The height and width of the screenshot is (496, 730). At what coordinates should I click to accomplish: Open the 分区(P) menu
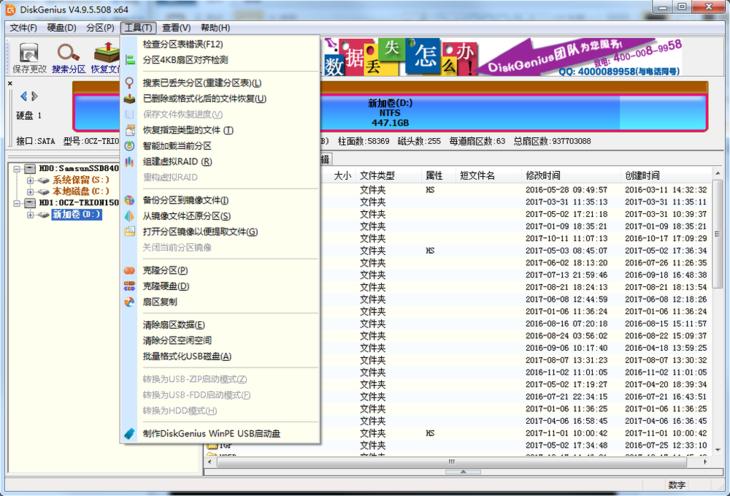coord(100,28)
